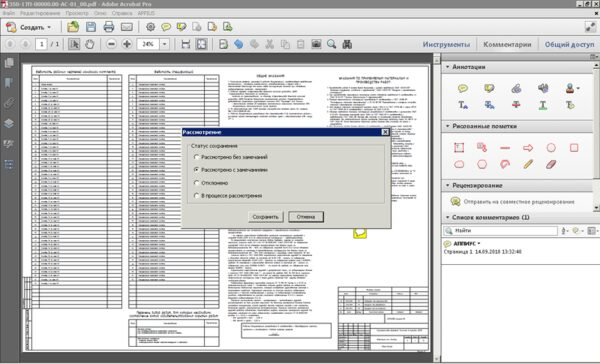The width and height of the screenshot is (600, 364).
Task: Open the Attachments sidebar panel
Action: (9, 103)
